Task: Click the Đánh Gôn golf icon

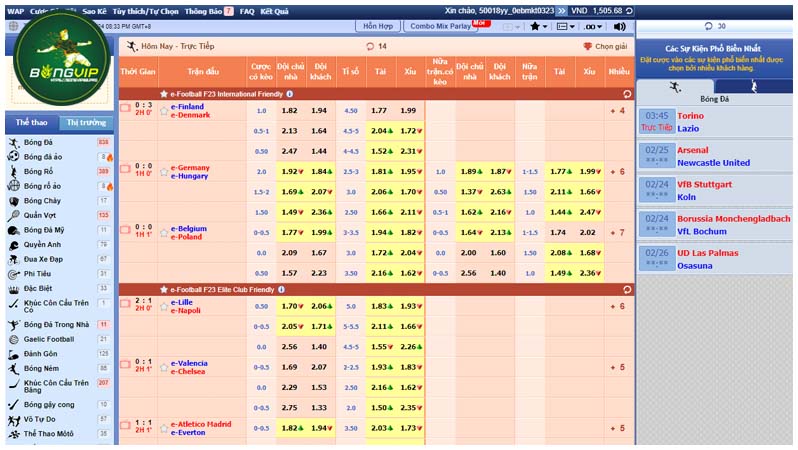Action: (14, 354)
